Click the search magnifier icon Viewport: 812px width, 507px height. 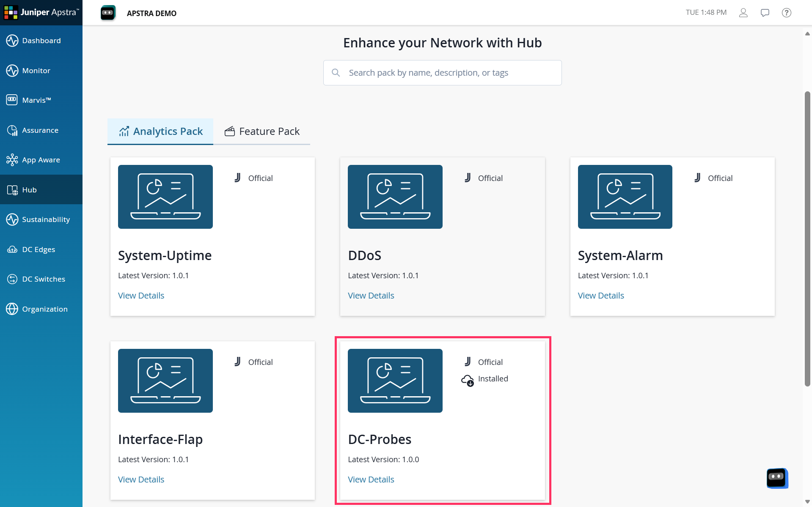[x=336, y=73]
